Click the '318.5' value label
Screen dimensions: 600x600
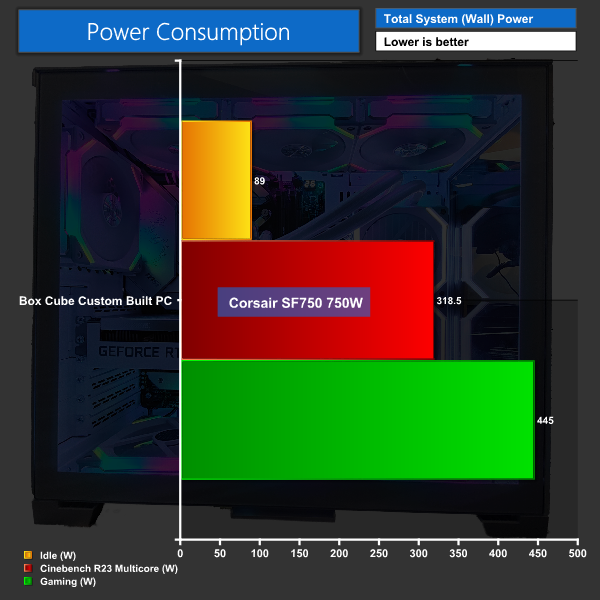pyautogui.click(x=449, y=301)
